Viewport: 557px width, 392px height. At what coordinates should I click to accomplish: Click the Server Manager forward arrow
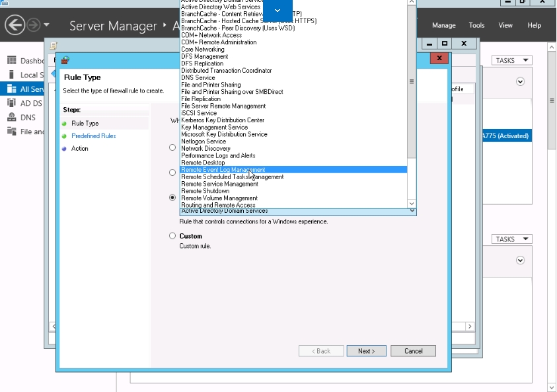[34, 25]
